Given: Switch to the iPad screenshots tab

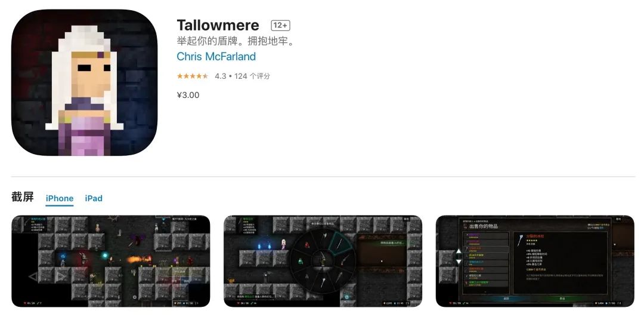Looking at the screenshot, I should [x=94, y=198].
